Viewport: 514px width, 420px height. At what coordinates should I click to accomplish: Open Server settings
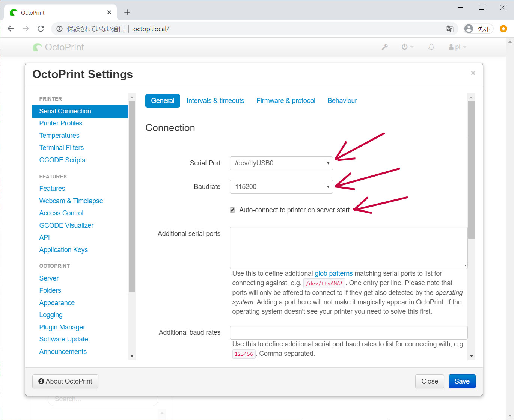point(49,278)
